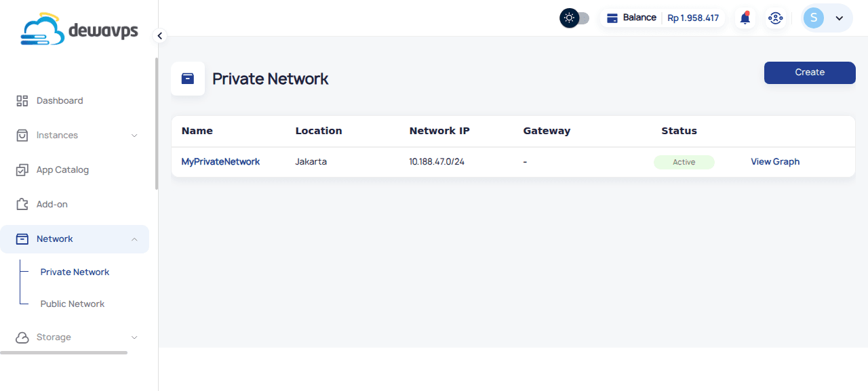Screen dimensions: 868x391
Task: Select the Add-on sidebar icon
Action: [x=21, y=204]
